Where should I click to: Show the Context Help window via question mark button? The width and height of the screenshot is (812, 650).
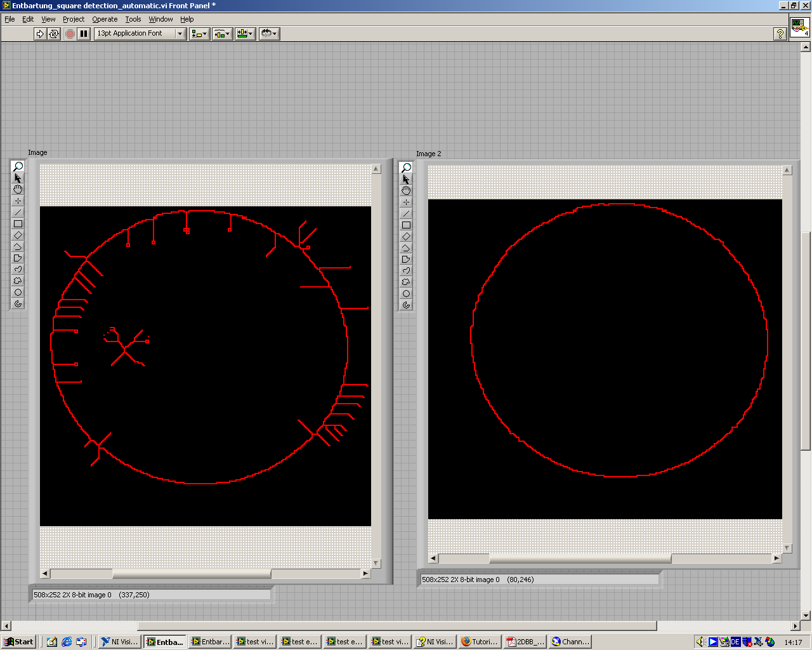780,34
